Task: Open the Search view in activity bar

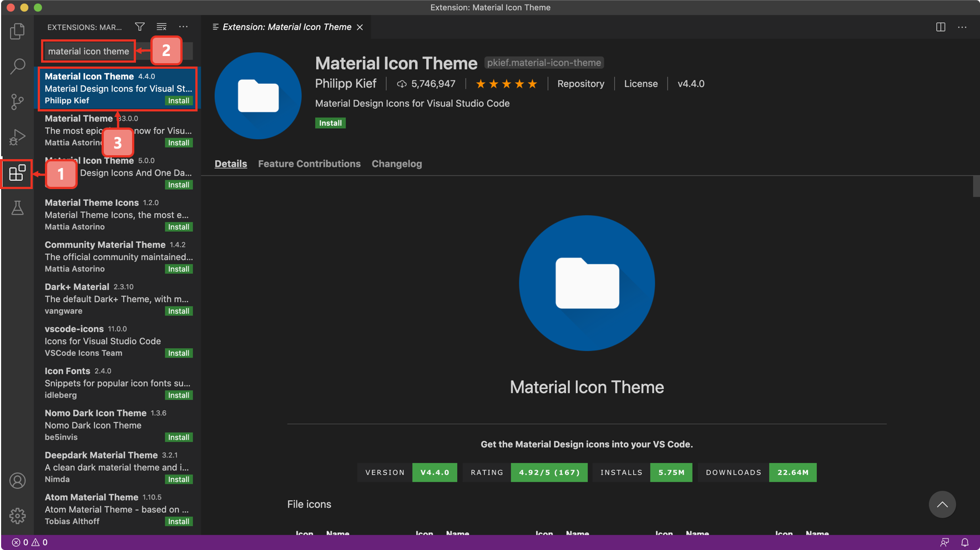Action: pyautogui.click(x=17, y=67)
